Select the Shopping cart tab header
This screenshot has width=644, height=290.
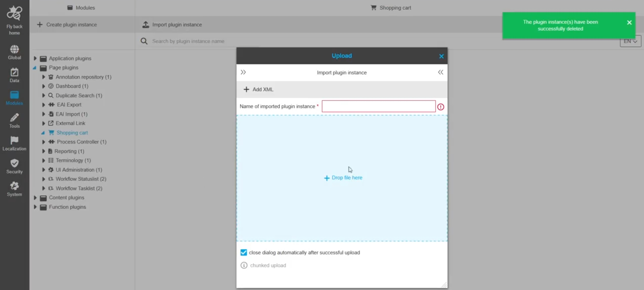(391, 8)
